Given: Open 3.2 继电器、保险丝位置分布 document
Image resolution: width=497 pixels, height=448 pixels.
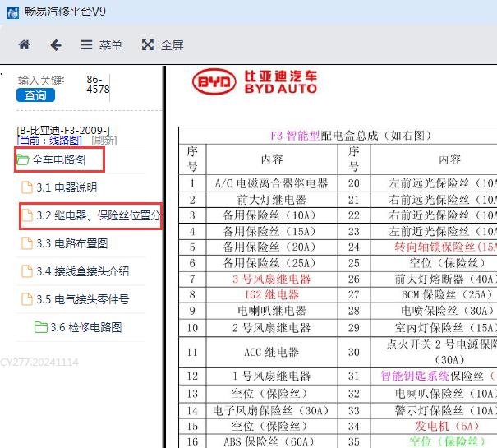Looking at the screenshot, I should pos(90,215).
